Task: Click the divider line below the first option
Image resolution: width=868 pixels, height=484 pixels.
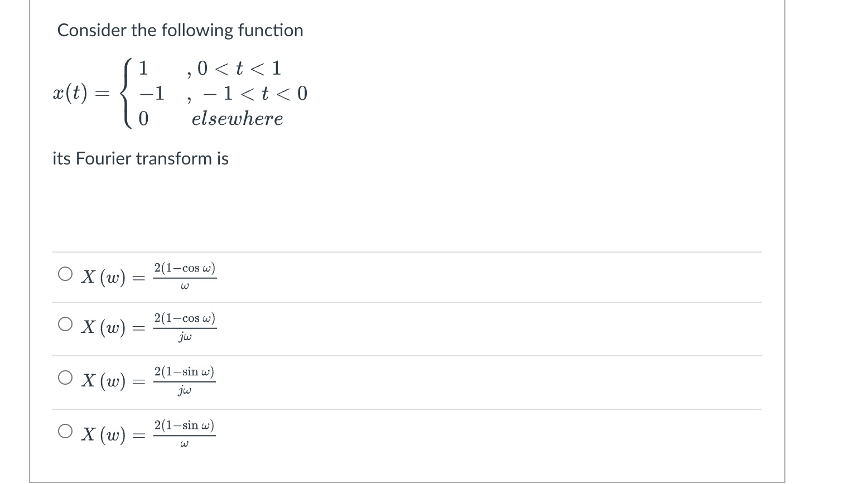Action: [x=406, y=302]
